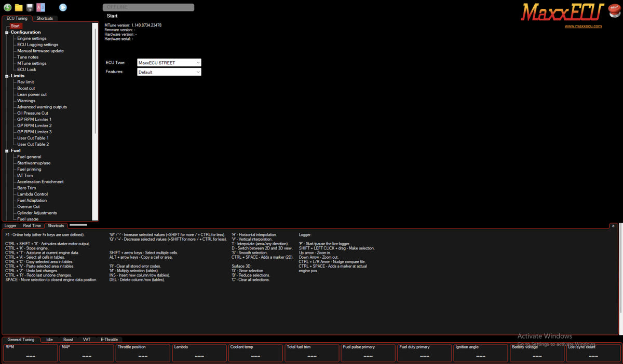Open the Boost gauges tab
The image size is (623, 364).
click(x=68, y=340)
